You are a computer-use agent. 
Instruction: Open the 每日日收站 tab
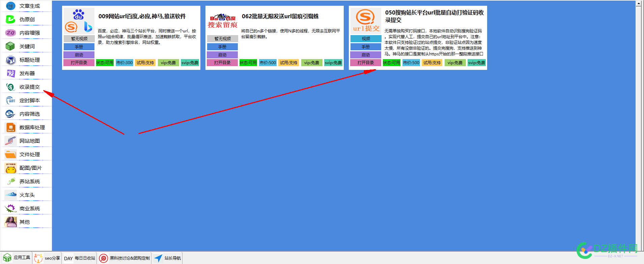(x=80, y=258)
